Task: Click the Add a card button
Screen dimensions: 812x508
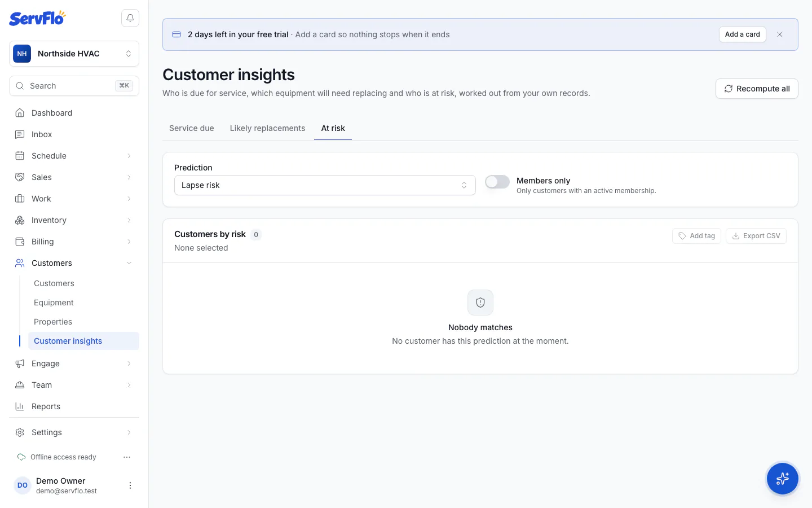Action: [x=742, y=34]
